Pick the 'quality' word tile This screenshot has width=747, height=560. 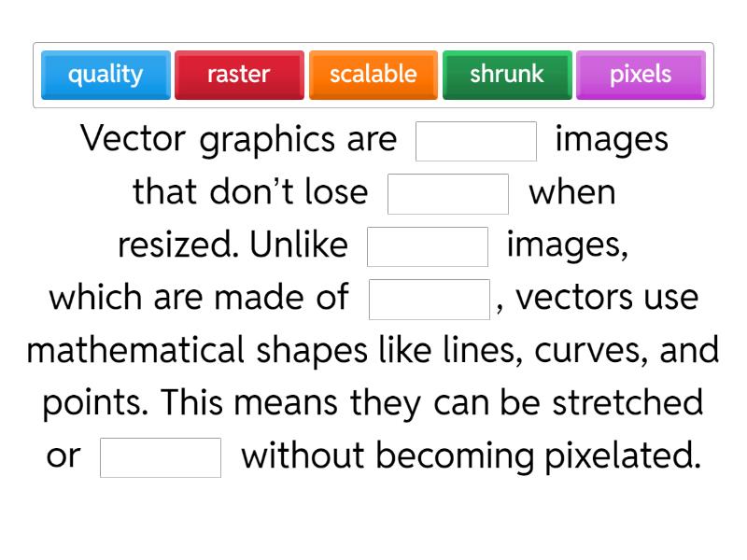(x=106, y=75)
